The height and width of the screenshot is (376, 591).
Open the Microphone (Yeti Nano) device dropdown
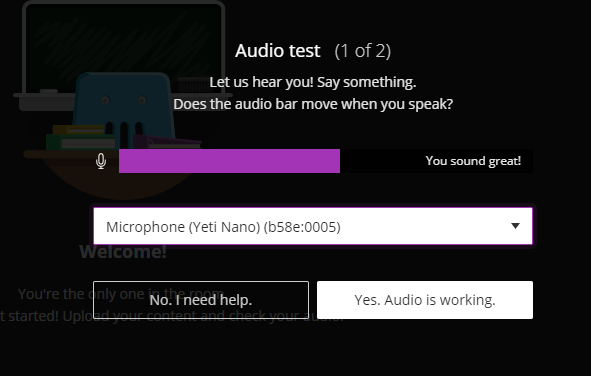(313, 226)
